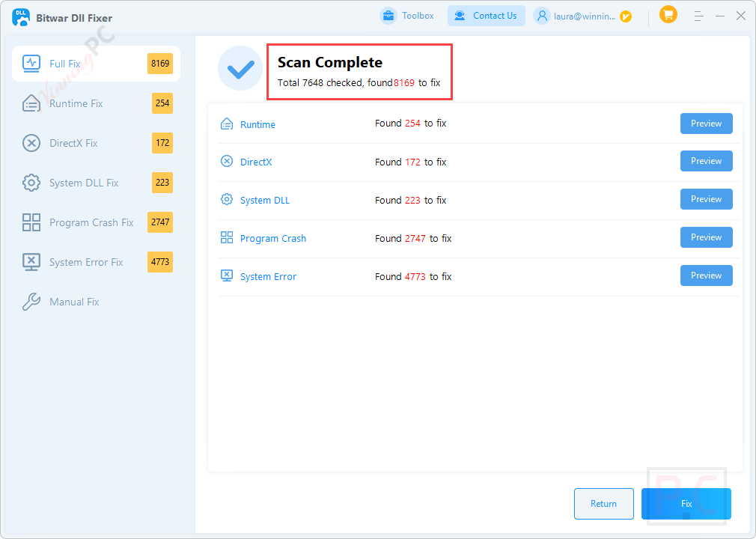The image size is (756, 539).
Task: Start repair with the Fix button
Action: (686, 503)
